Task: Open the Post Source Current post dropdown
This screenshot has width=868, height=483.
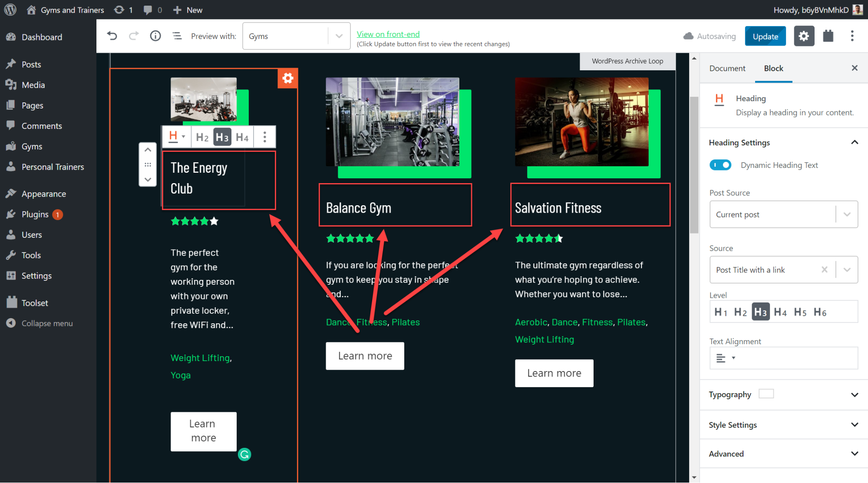Action: 847,214
